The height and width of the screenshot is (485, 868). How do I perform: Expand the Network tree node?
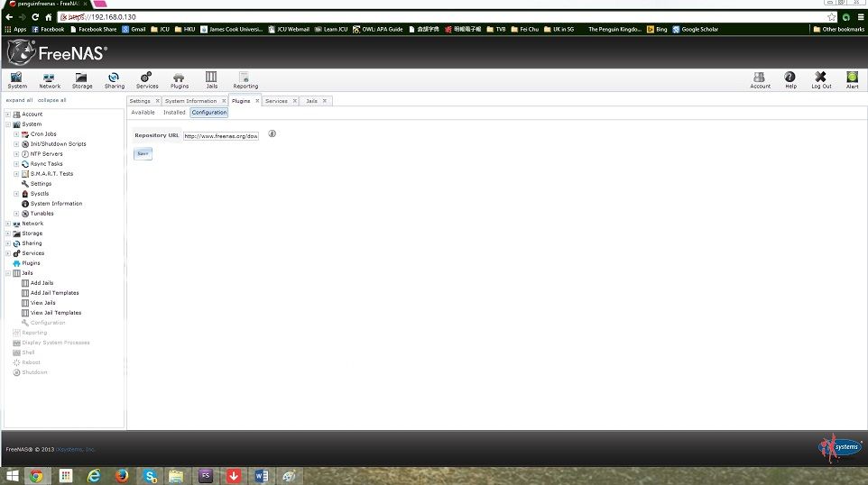click(8, 224)
